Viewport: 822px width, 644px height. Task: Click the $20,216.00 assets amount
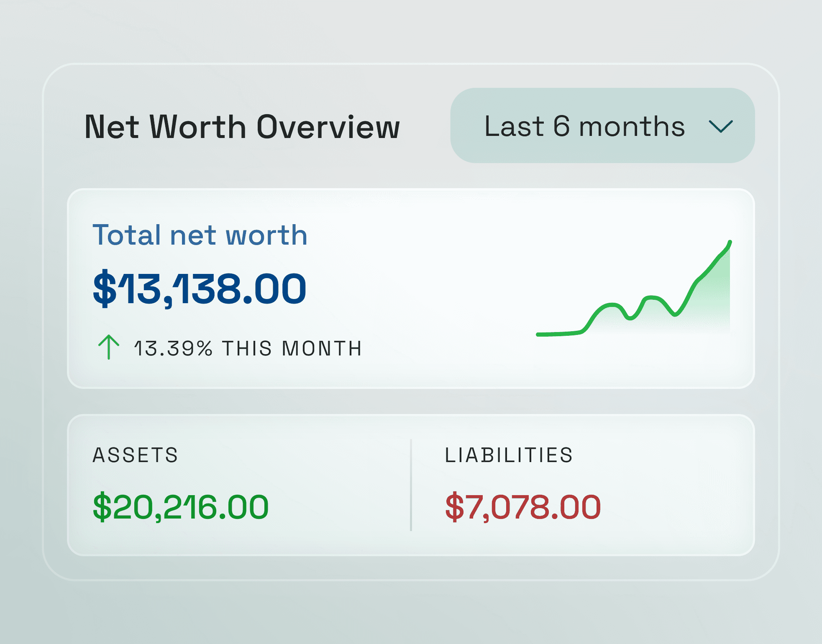[181, 506]
